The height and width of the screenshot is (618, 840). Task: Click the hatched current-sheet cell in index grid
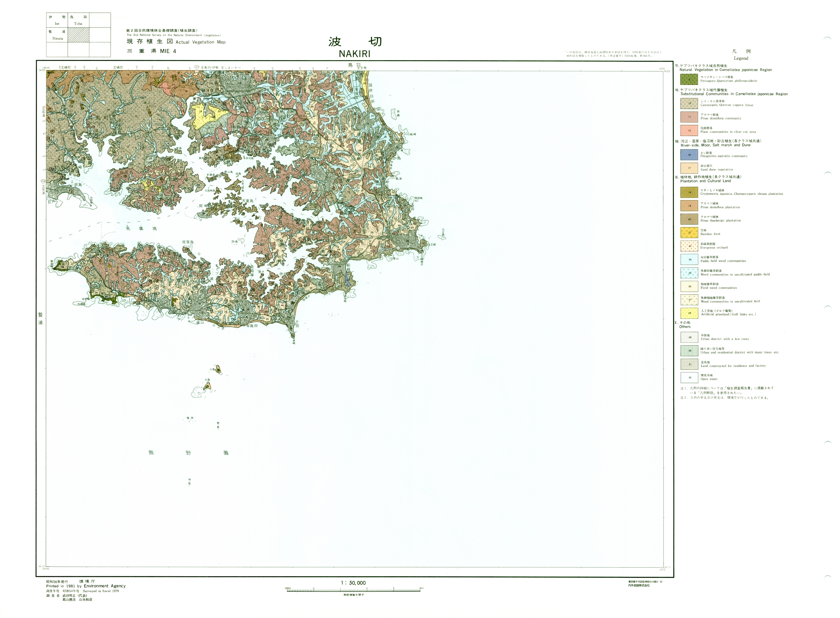coord(78,35)
